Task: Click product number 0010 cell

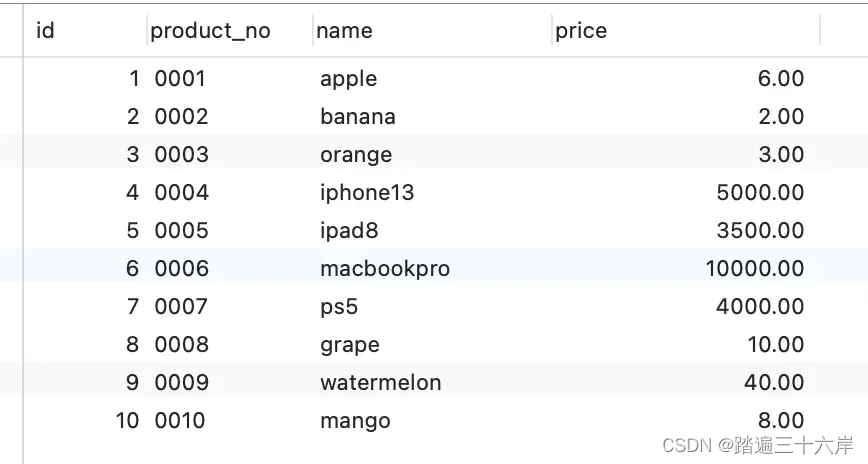Action: click(x=180, y=421)
